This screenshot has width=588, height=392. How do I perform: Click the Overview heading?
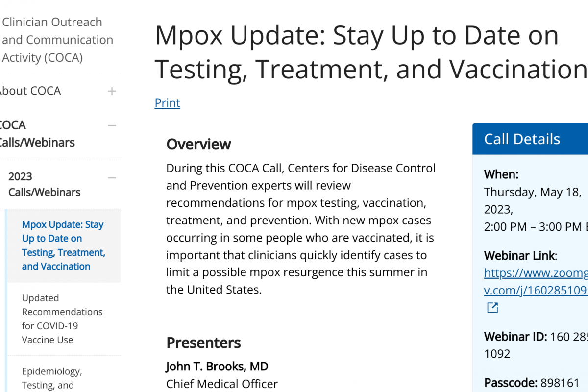(x=198, y=145)
